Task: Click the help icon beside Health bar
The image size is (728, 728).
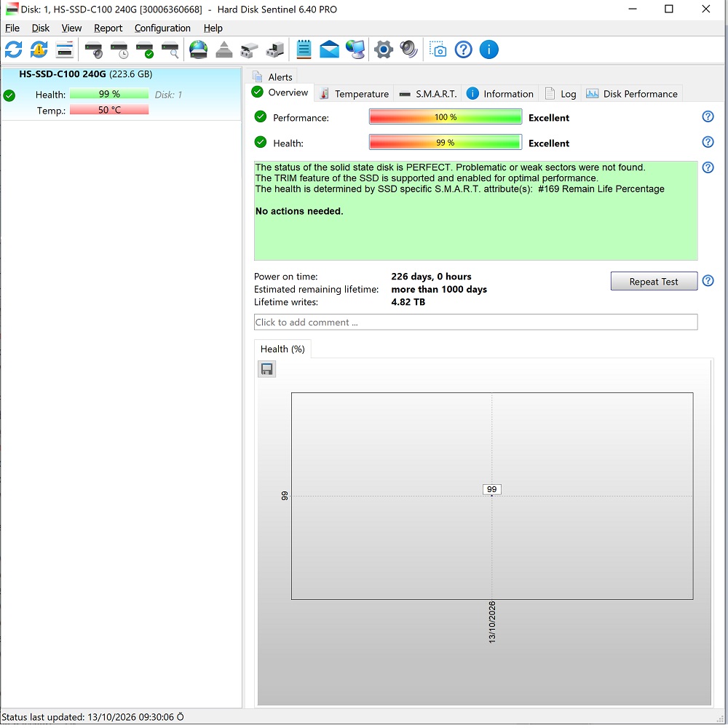Action: (708, 142)
